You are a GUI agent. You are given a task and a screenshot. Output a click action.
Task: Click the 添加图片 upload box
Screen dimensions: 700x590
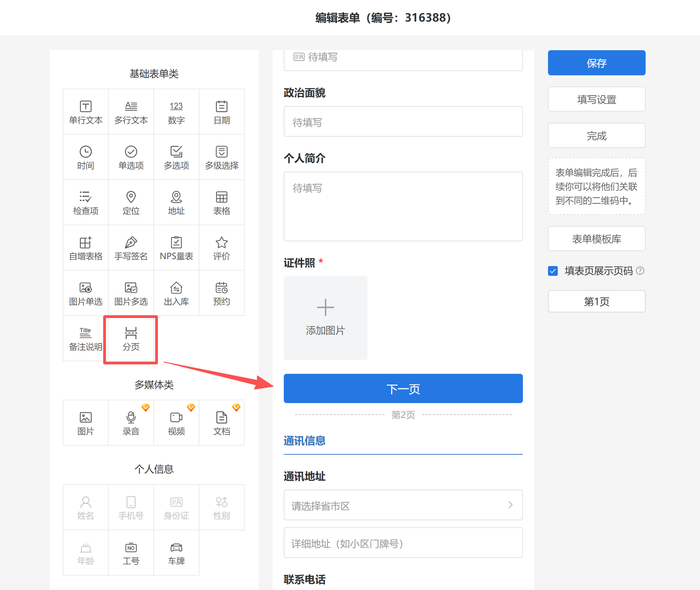coord(325,318)
